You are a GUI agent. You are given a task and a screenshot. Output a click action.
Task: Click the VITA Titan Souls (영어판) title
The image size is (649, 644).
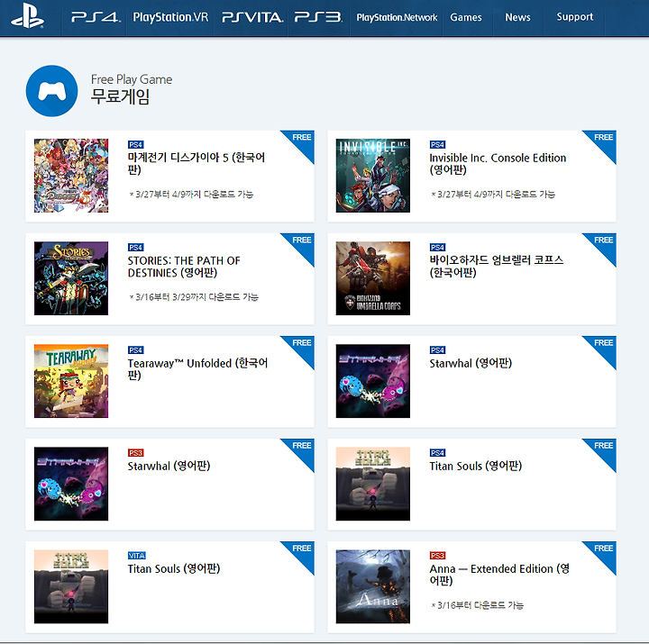(174, 568)
